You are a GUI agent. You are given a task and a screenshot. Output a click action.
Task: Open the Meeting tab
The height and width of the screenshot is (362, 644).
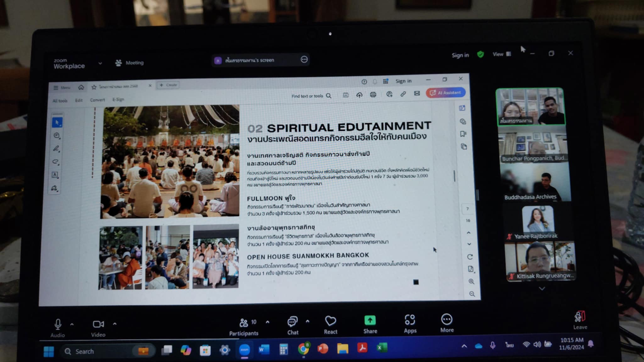[130, 63]
